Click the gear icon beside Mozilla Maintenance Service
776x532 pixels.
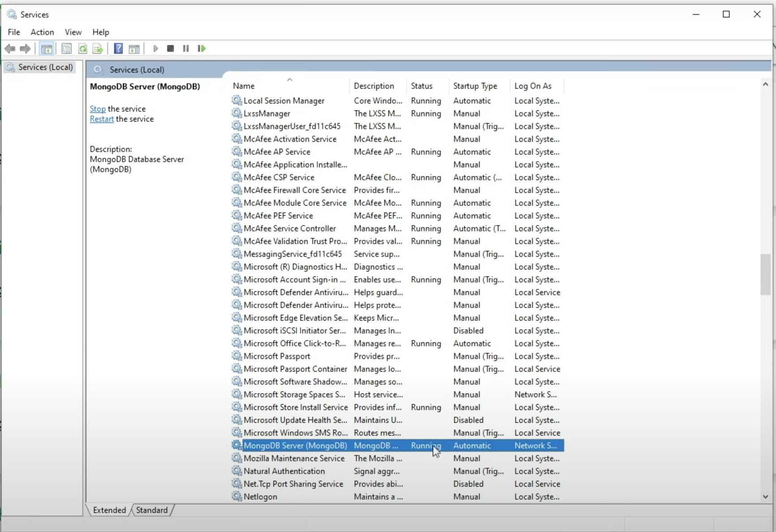tap(237, 458)
